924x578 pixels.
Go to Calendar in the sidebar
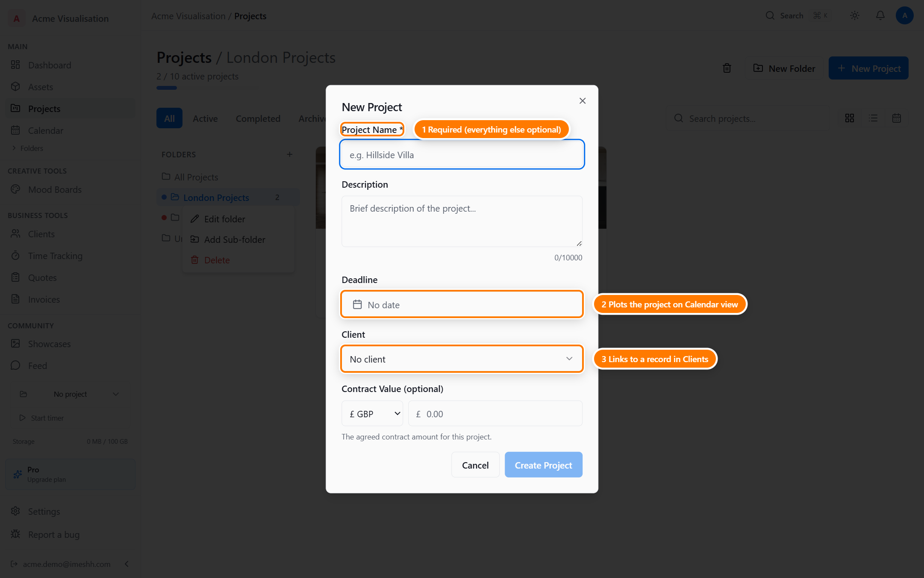[45, 130]
